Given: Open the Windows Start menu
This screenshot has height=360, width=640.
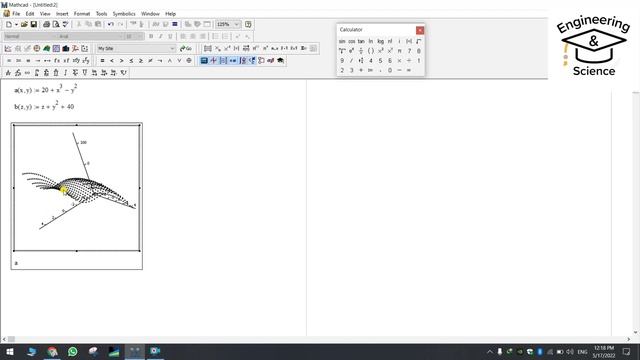Looking at the screenshot, I should pos(9,351).
